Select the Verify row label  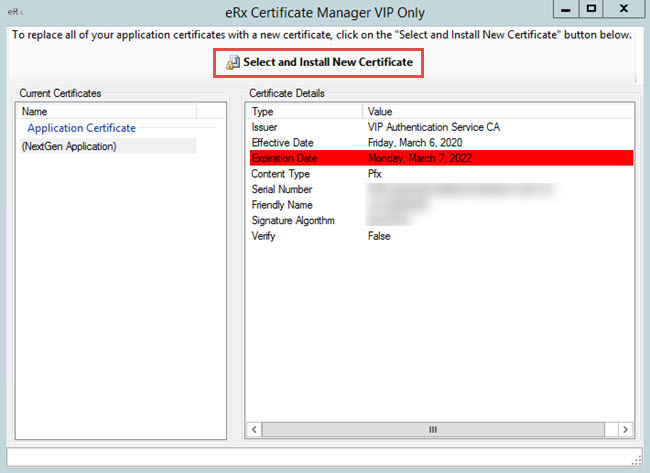click(x=264, y=236)
